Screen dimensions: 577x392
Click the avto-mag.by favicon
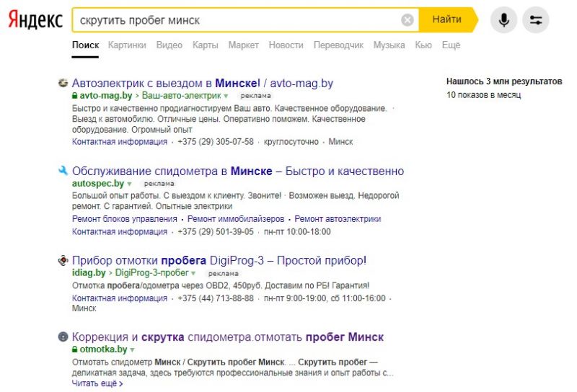(x=63, y=83)
